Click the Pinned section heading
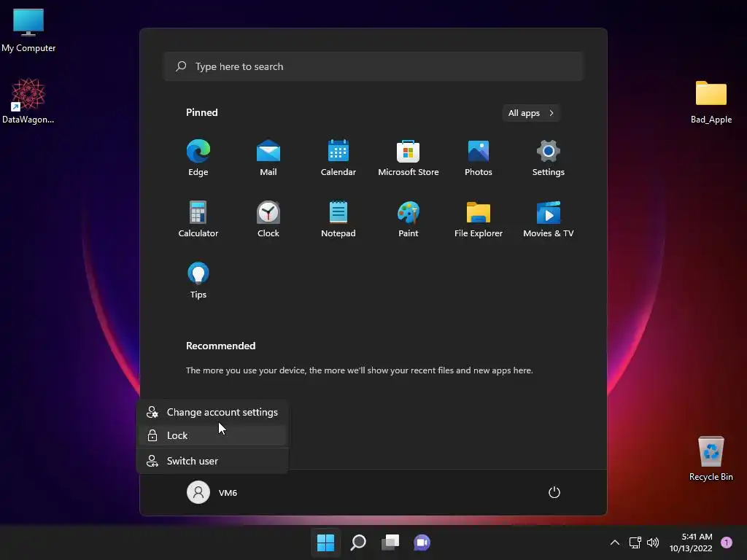The width and height of the screenshot is (747, 560). click(x=202, y=112)
